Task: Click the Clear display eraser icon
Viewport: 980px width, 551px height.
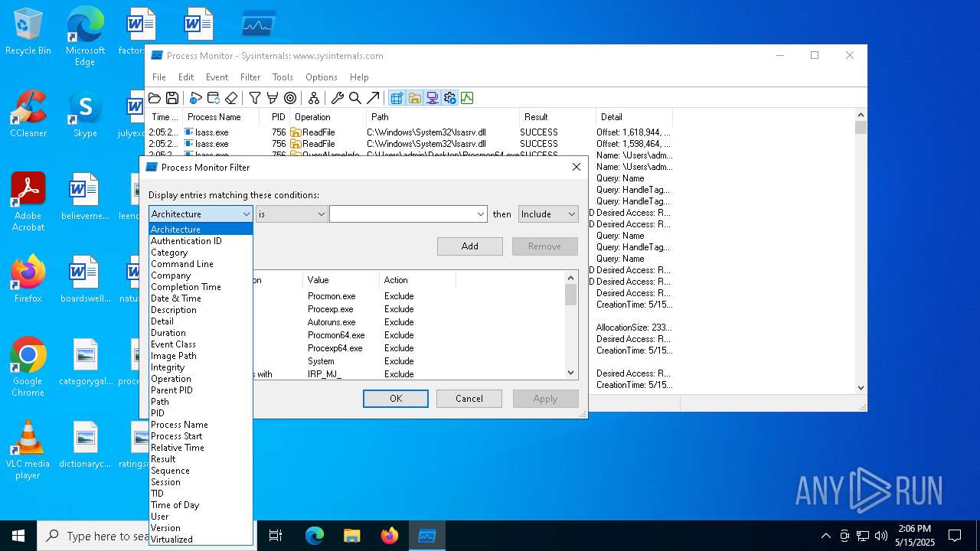Action: coord(231,98)
